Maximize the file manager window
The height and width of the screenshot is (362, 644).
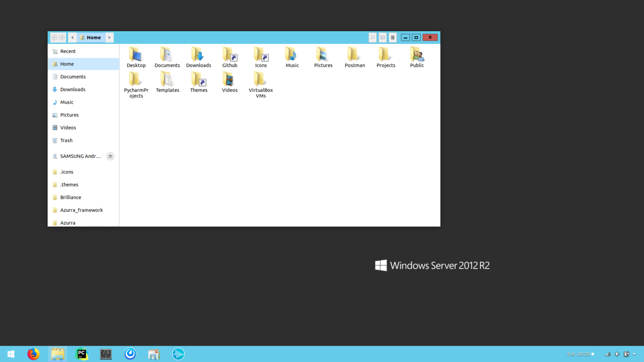416,37
